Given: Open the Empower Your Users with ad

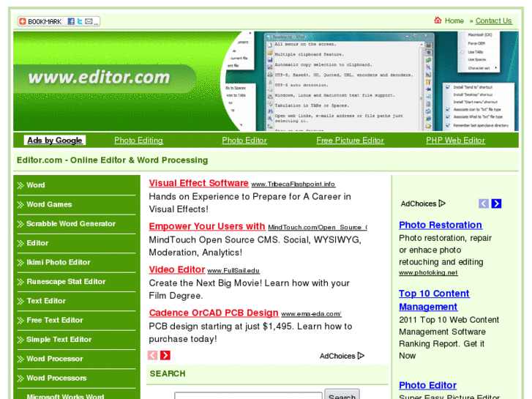Looking at the screenshot, I should 207,226.
